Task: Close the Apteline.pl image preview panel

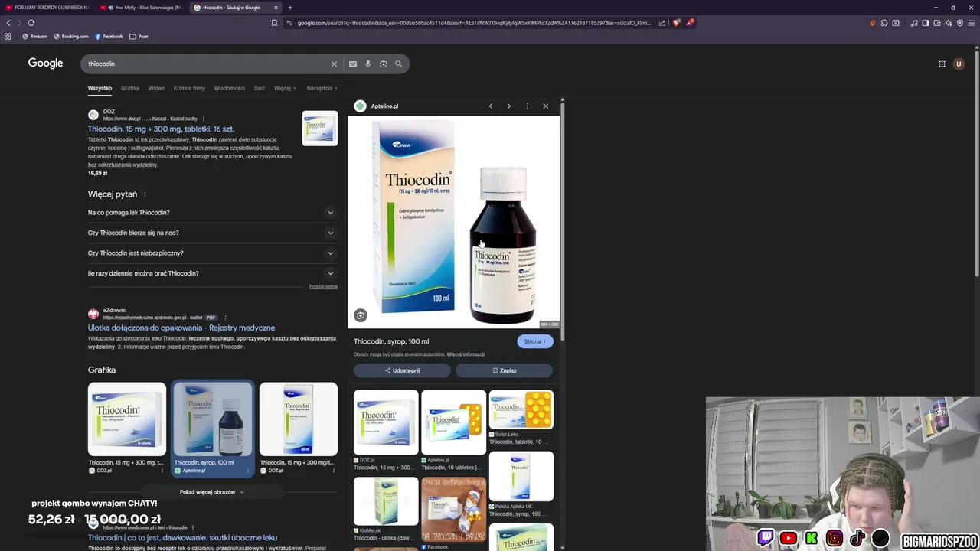Action: 546,106
